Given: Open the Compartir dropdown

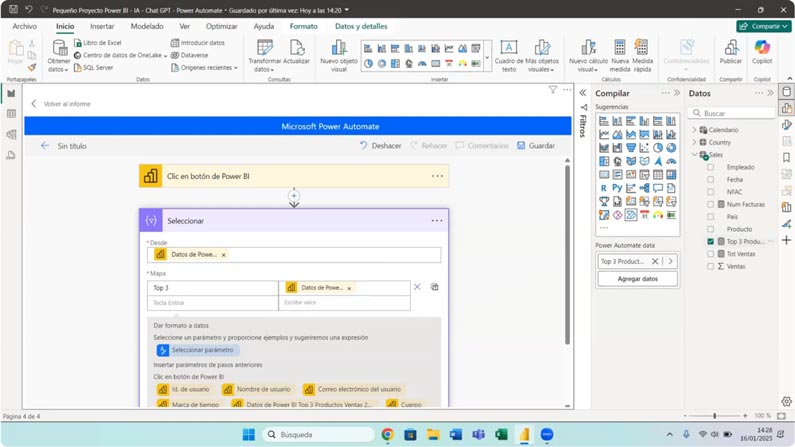Looking at the screenshot, I should pos(763,26).
